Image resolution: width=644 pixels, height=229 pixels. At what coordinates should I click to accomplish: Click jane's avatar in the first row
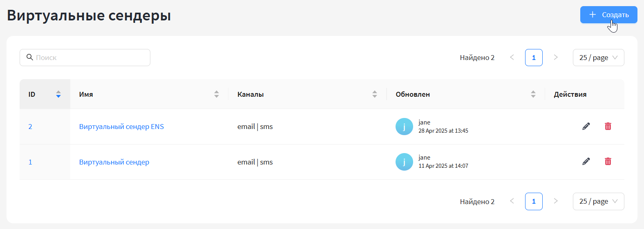[x=404, y=127]
